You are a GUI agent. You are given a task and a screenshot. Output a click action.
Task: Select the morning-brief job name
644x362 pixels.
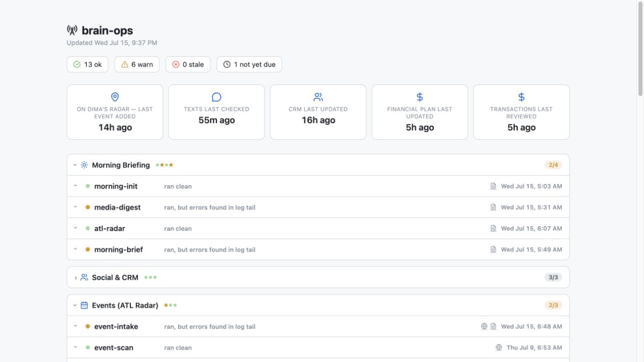(119, 250)
